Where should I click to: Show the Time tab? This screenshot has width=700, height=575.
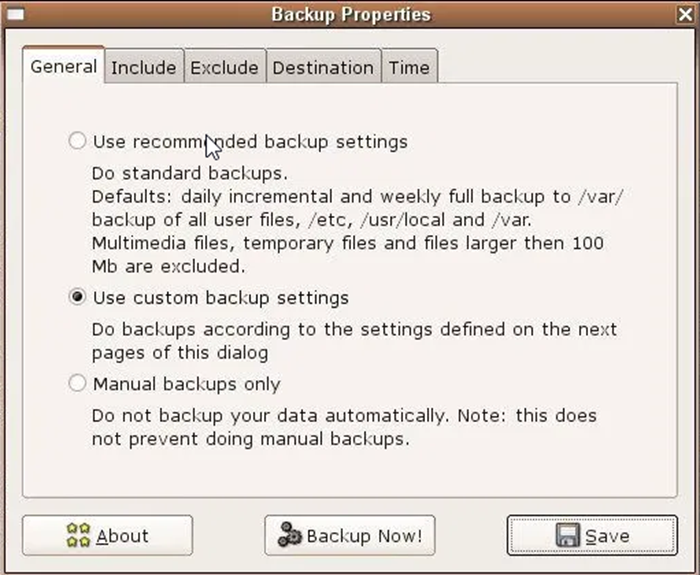tap(409, 67)
